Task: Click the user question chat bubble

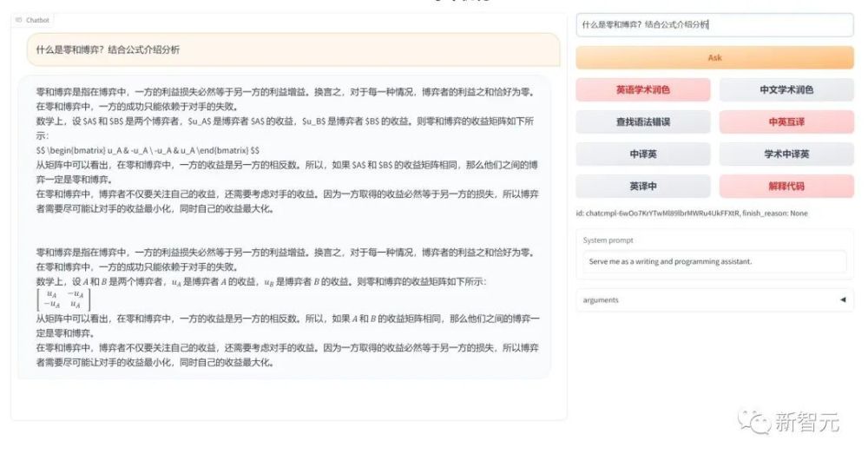Action: tap(293, 49)
